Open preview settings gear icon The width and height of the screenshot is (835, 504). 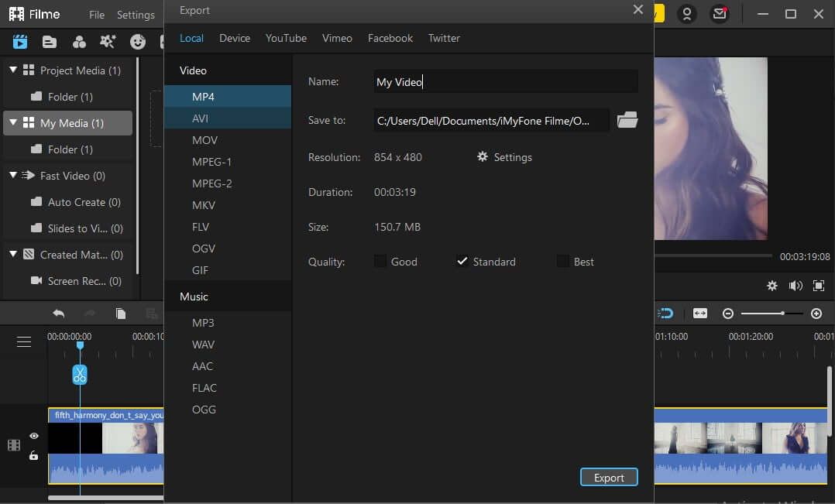click(x=772, y=286)
